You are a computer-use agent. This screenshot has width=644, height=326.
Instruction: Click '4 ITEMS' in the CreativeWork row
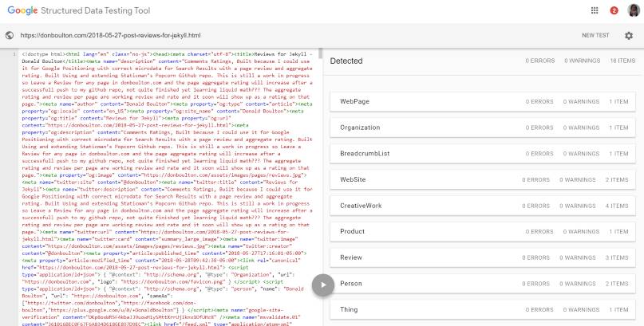(x=617, y=206)
